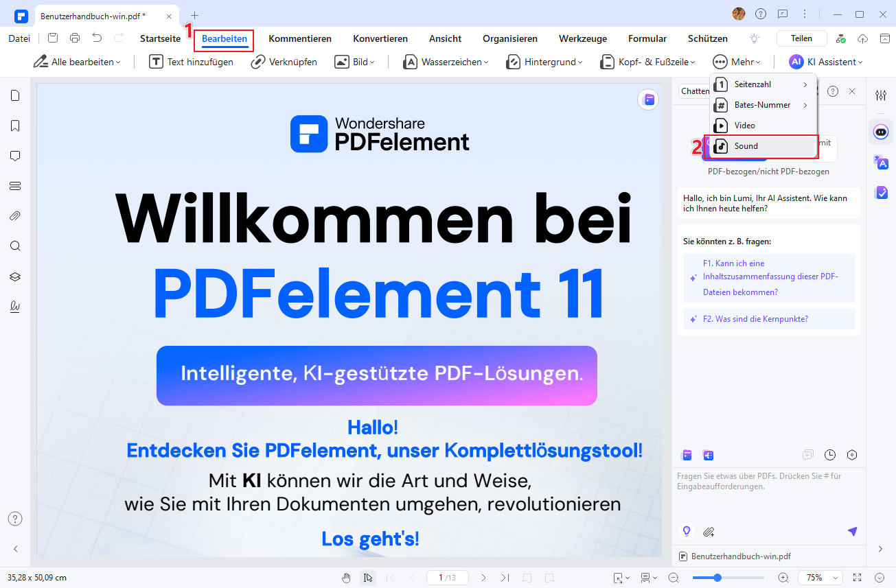Switch to the Ansicht tab
Screen dimensions: 896x588
[445, 39]
